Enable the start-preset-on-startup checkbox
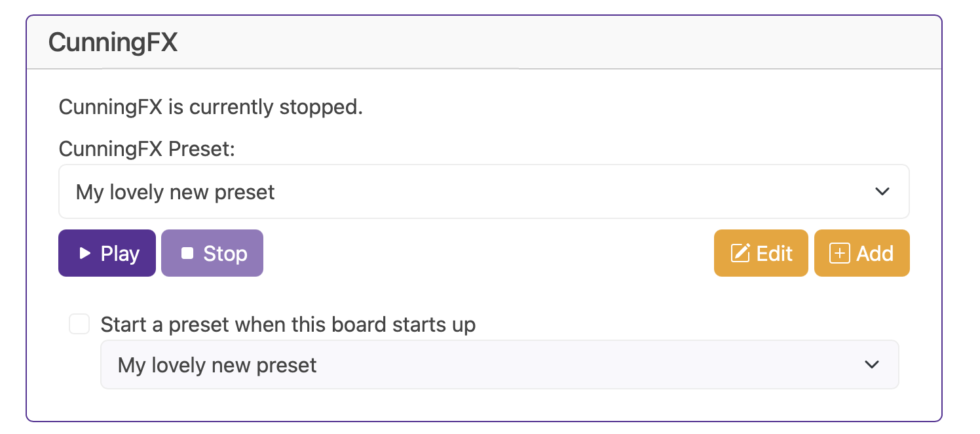Screen dimensions: 980x434 [x=79, y=324]
